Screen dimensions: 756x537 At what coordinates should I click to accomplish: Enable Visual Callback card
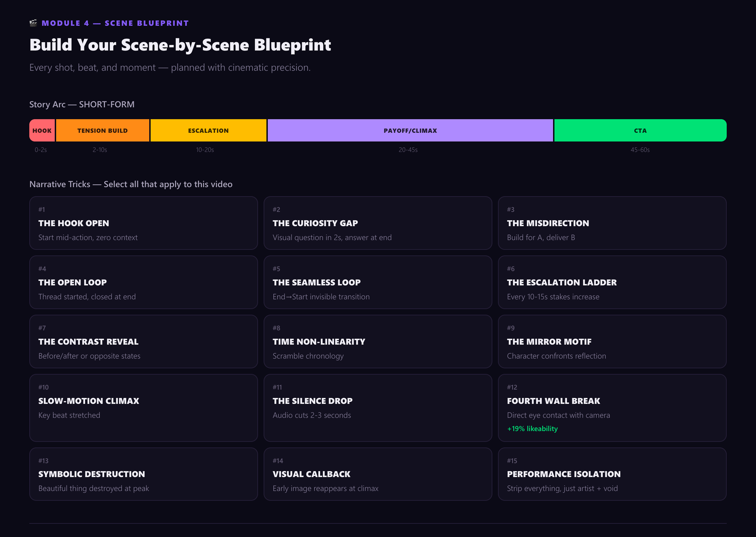377,474
